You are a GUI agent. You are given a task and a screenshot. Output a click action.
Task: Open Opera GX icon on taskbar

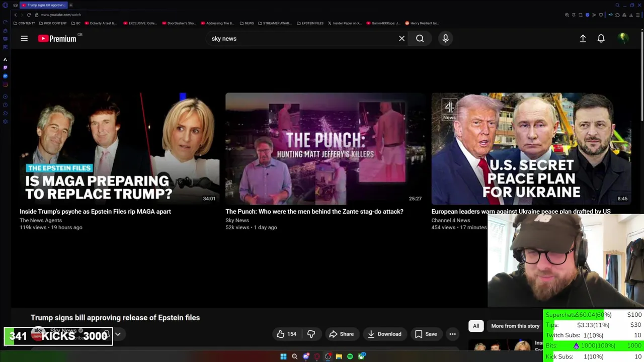pyautogui.click(x=316, y=356)
